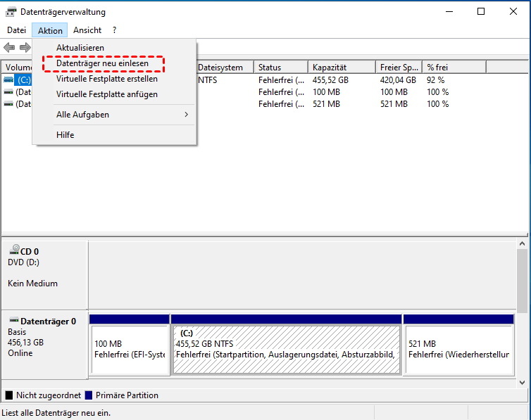The width and height of the screenshot is (531, 420).
Task: Click the 455,52 GB capacity cell
Action: tap(330, 80)
